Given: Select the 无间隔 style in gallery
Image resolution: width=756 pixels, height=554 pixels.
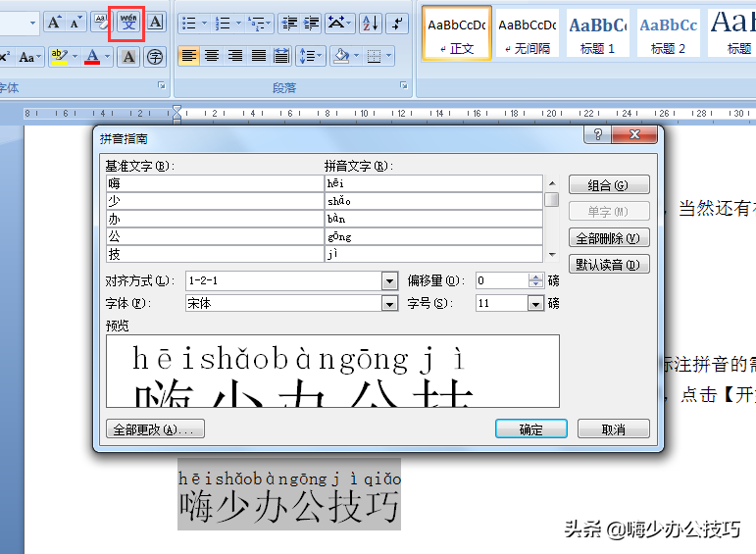Looking at the screenshot, I should pyautogui.click(x=527, y=32).
